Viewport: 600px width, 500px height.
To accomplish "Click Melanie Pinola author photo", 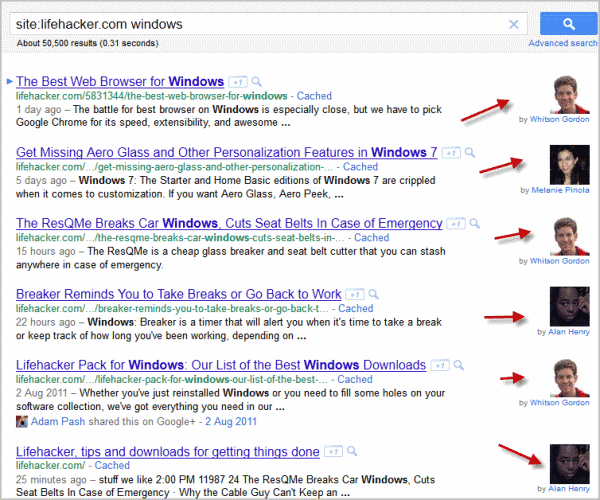I will pyautogui.click(x=570, y=165).
